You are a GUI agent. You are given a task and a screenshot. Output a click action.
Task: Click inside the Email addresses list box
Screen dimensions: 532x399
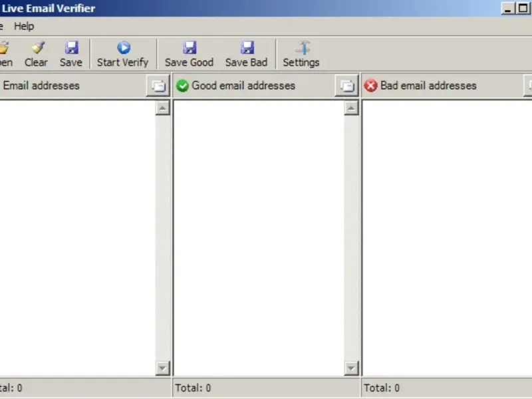(x=77, y=238)
